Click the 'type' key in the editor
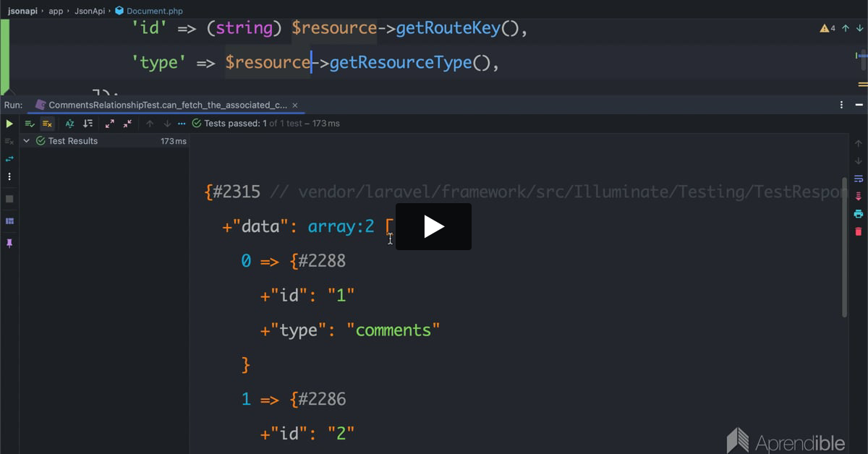Viewport: 868px width, 454px height. (159, 62)
